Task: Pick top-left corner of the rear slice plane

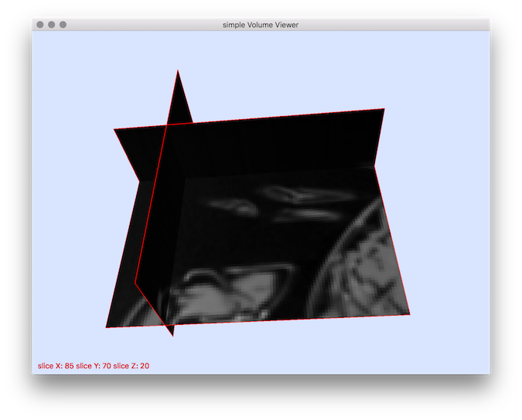Action: [114, 129]
